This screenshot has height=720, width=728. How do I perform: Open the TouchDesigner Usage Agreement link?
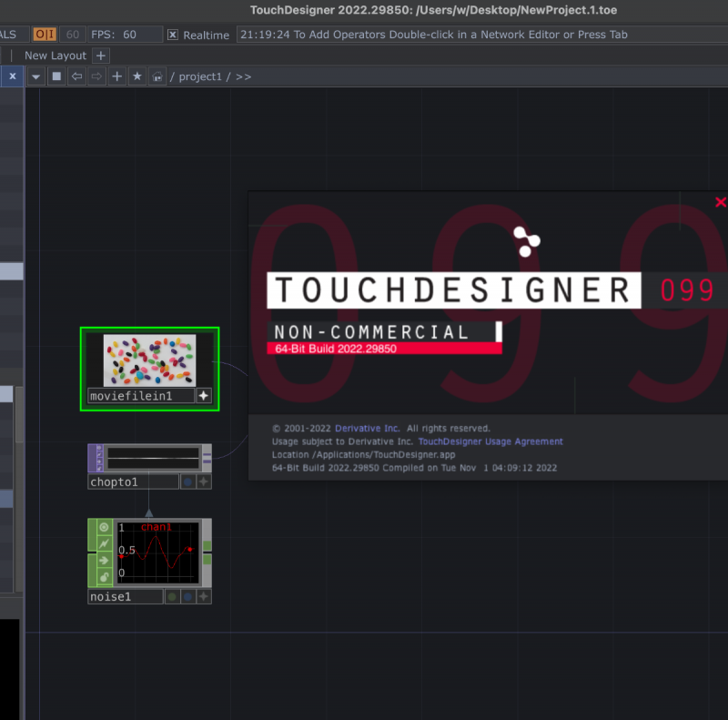click(x=490, y=441)
